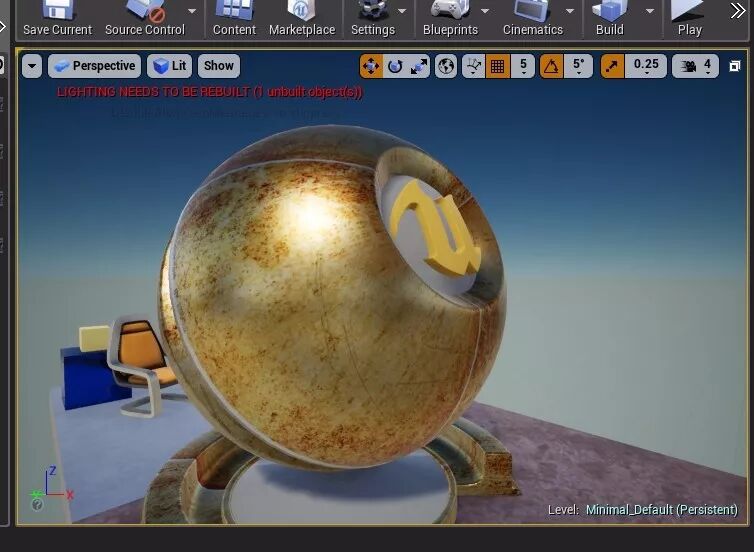Click the Minimal_Default (Persistent) level name

coord(662,510)
